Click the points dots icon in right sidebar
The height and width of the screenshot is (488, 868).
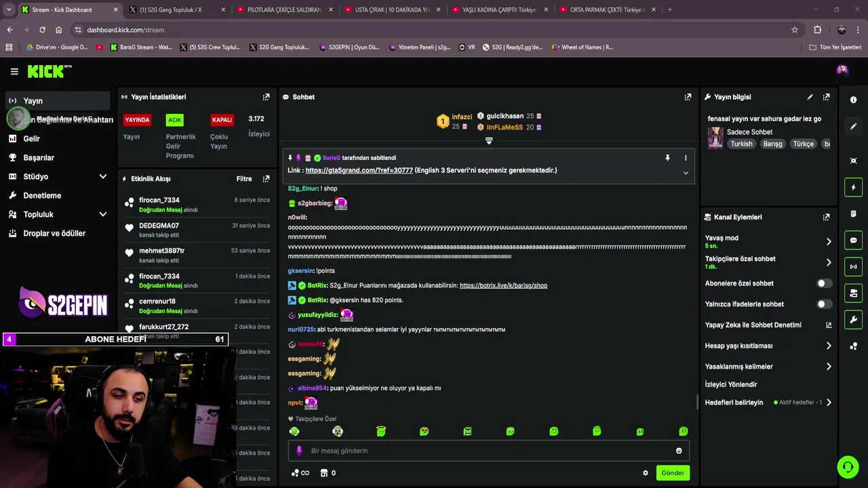tap(853, 346)
